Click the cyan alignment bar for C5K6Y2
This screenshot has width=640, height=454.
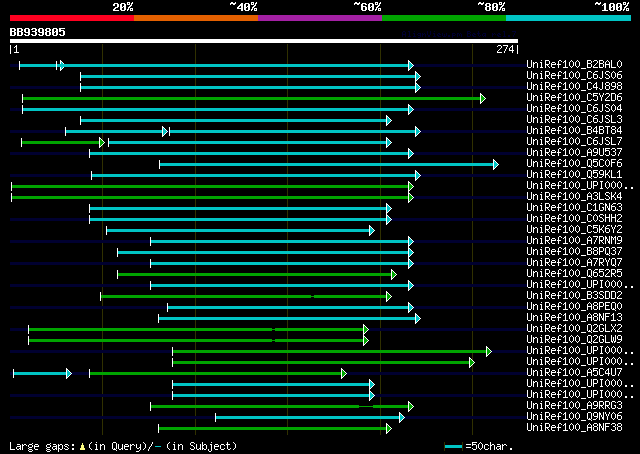coord(238,231)
